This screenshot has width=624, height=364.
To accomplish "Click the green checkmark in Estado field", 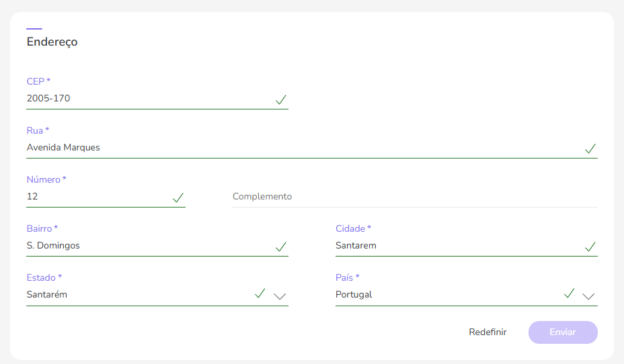I will (260, 293).
